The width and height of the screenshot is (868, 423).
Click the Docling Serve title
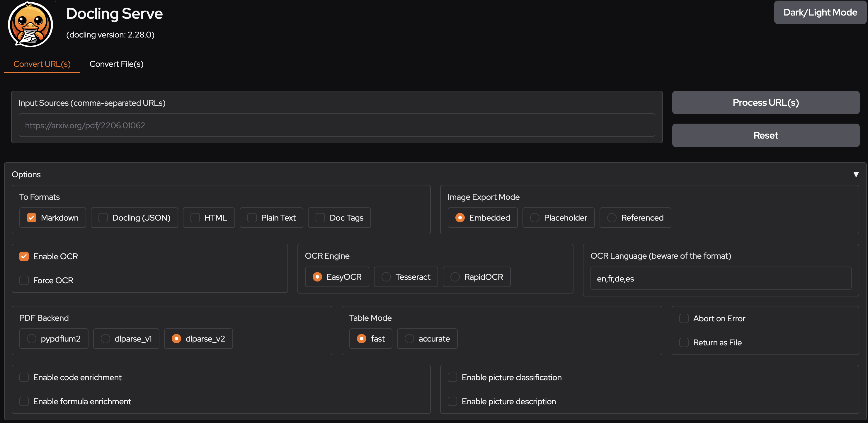[114, 14]
